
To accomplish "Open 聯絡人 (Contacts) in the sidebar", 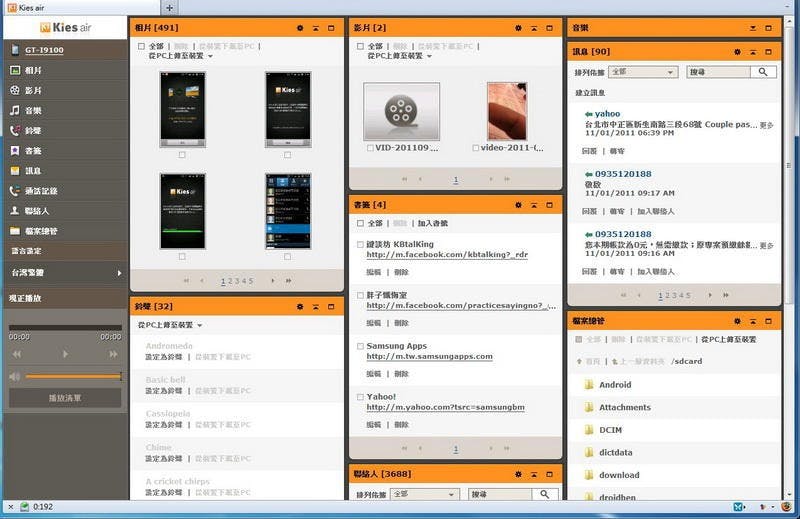I will tap(36, 211).
